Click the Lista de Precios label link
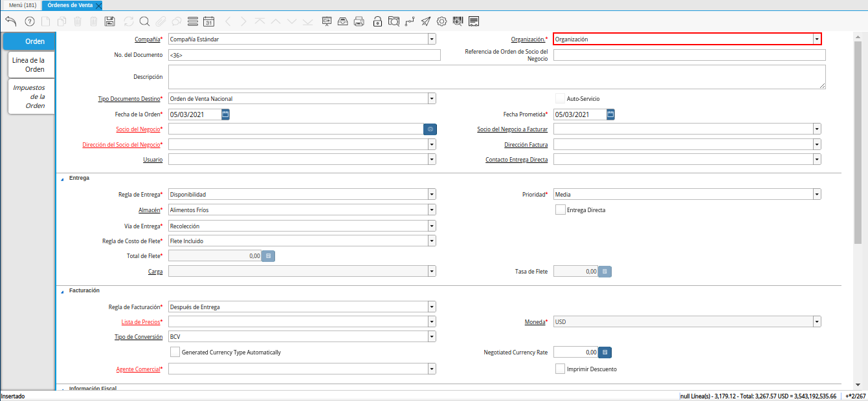The height and width of the screenshot is (401, 868). [140, 321]
